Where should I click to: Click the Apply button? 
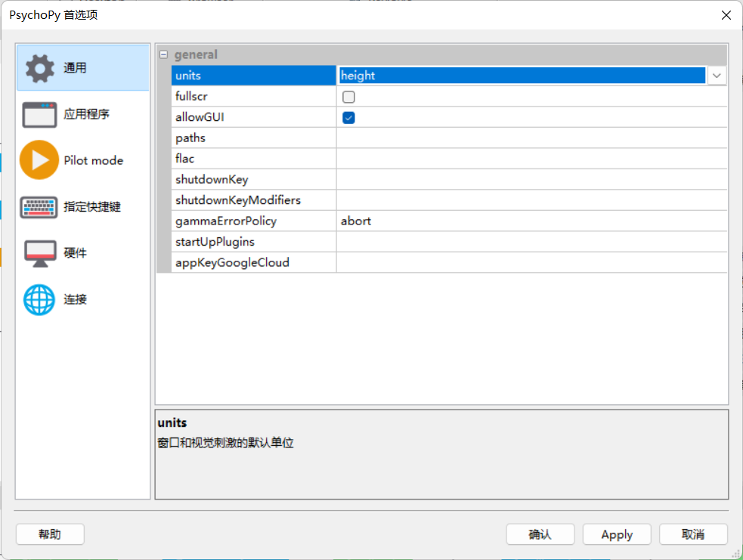tap(617, 534)
